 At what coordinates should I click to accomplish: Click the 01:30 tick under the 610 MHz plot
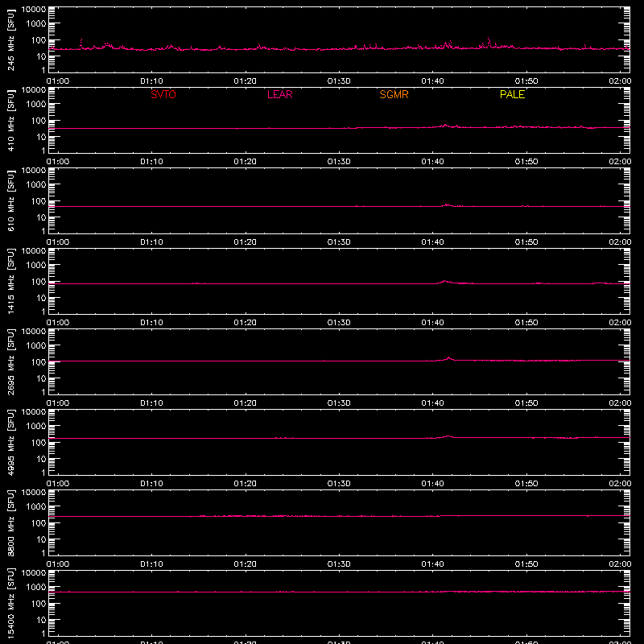(x=339, y=242)
